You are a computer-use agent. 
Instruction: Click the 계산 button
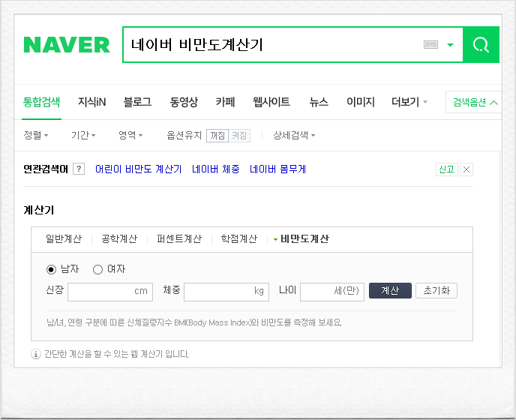click(x=390, y=291)
